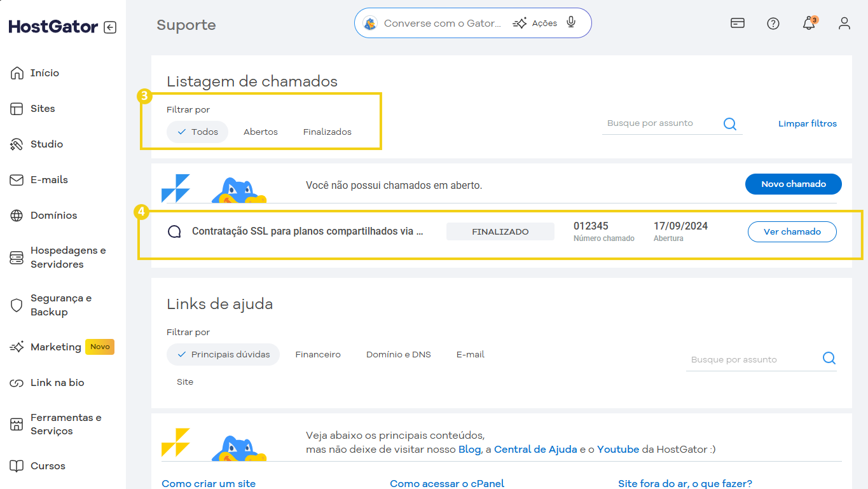The image size is (868, 489).
Task: Filter chamados by Finalizados
Action: [x=327, y=132]
